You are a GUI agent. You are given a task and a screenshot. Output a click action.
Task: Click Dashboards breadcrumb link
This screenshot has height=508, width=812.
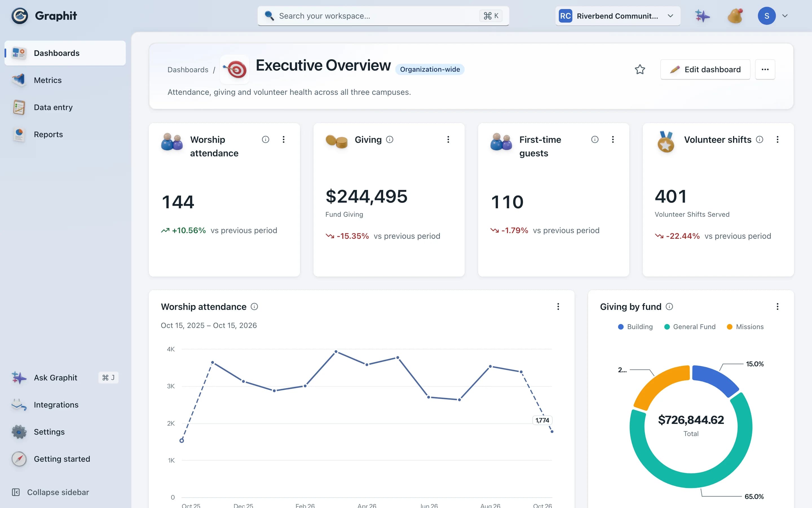[x=188, y=69]
